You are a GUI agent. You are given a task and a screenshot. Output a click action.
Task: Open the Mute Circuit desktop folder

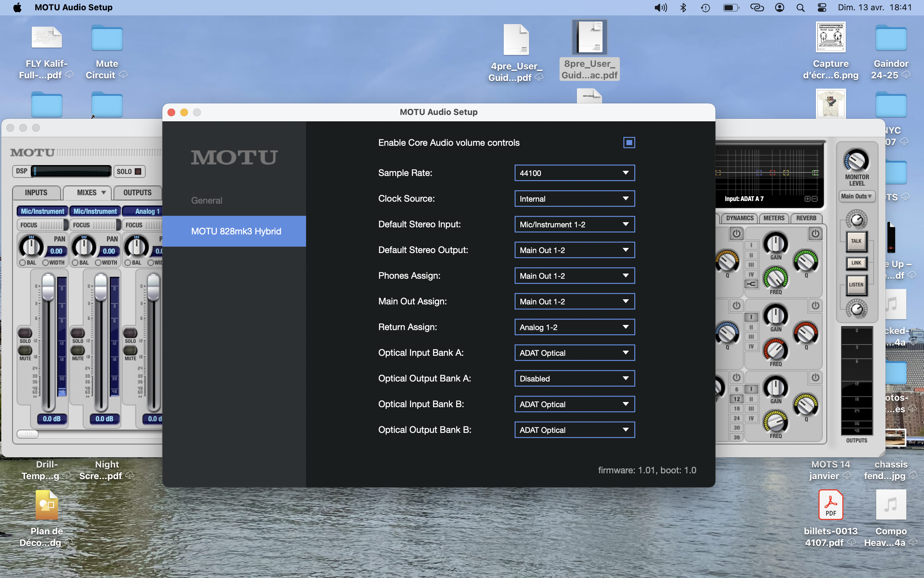pyautogui.click(x=107, y=52)
